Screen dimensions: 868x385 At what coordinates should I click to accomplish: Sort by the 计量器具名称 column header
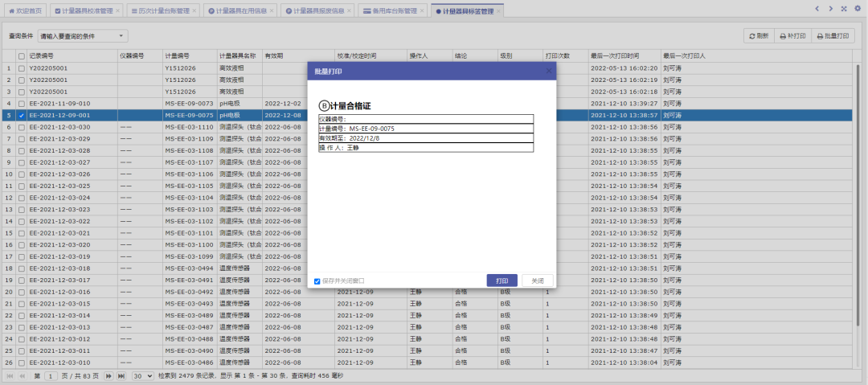tap(240, 56)
